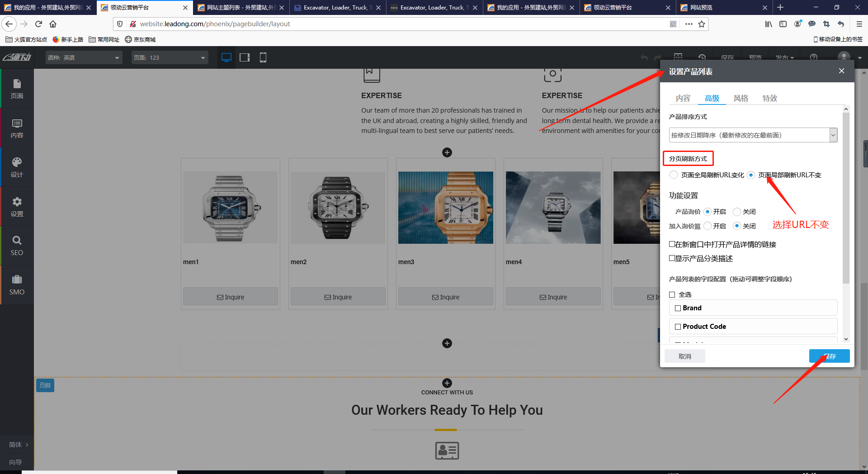Select 页面全局刷新URL变化 radio option
868x474 pixels.
(674, 175)
